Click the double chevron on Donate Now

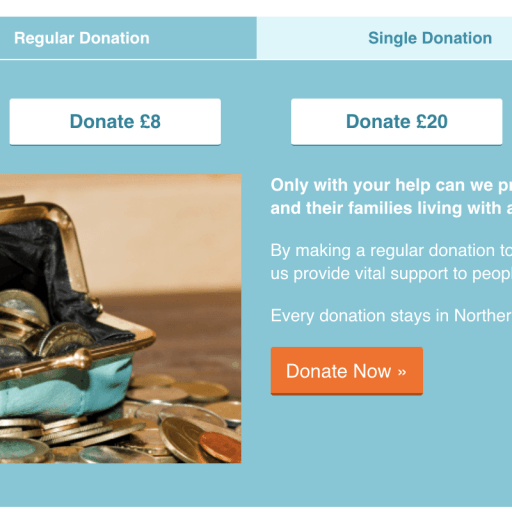coord(402,372)
